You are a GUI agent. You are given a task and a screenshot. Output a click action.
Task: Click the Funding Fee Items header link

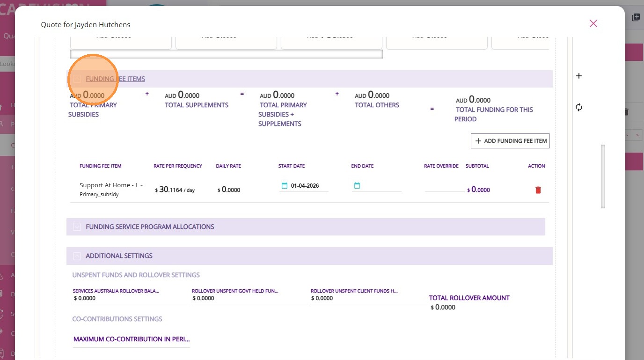116,79
